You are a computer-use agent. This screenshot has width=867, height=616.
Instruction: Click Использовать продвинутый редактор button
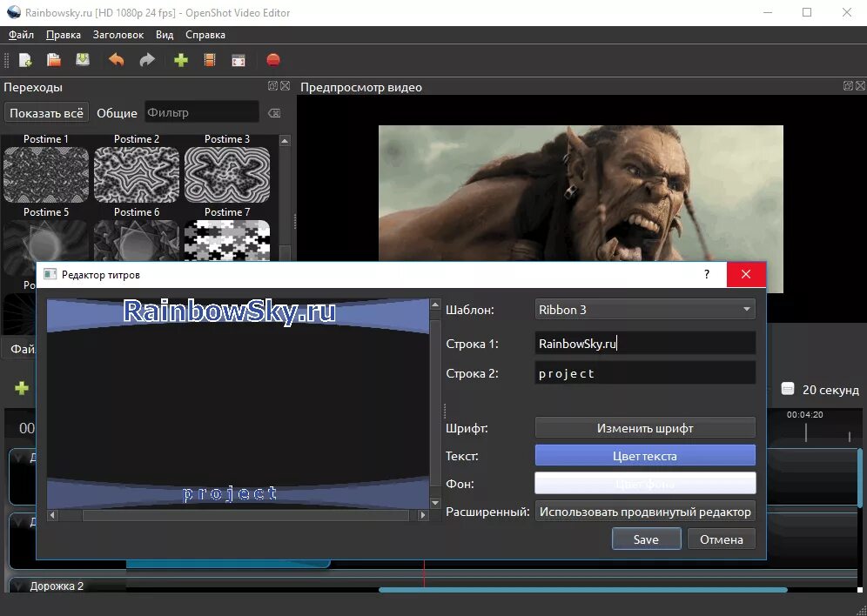coord(645,512)
